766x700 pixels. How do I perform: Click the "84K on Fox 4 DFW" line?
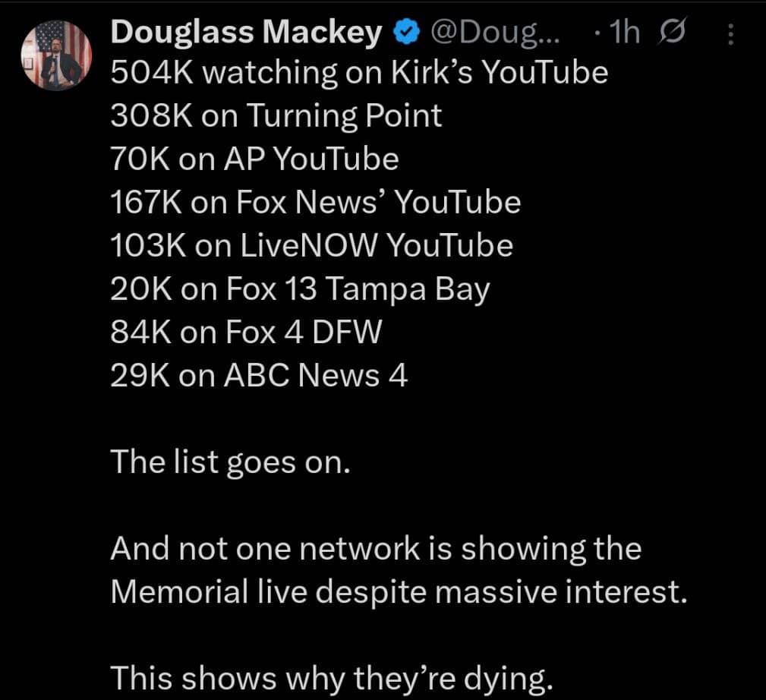244,333
